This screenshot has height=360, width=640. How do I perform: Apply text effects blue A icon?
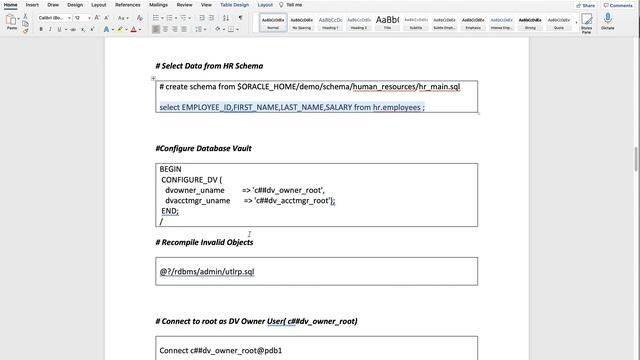tap(106, 29)
